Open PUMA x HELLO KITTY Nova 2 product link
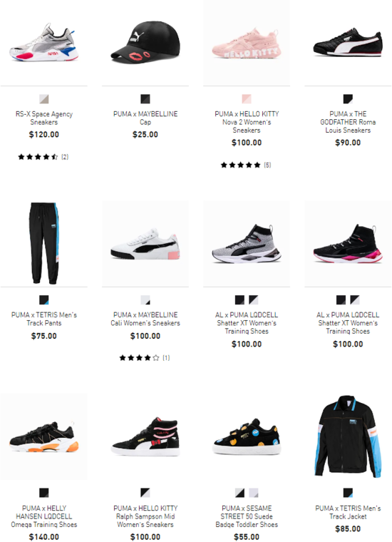 point(247,122)
